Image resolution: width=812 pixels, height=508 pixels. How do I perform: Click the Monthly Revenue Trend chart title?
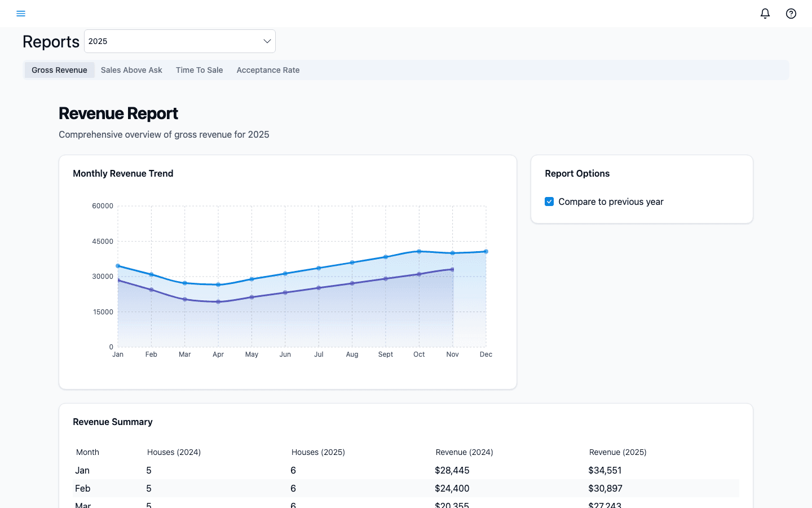(x=123, y=173)
